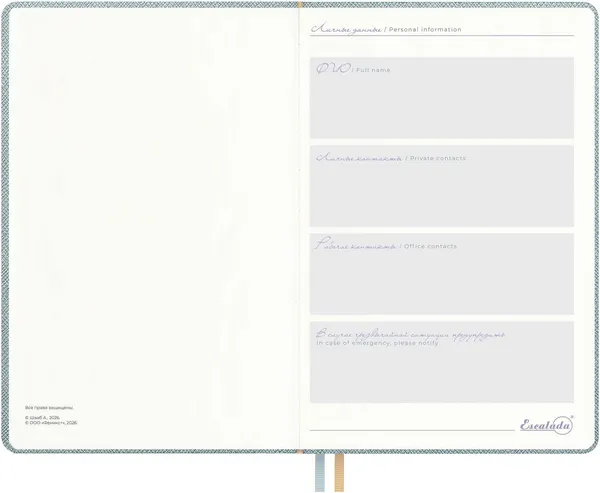
Task: Click the 'Personal information' heading text
Action: [425, 29]
